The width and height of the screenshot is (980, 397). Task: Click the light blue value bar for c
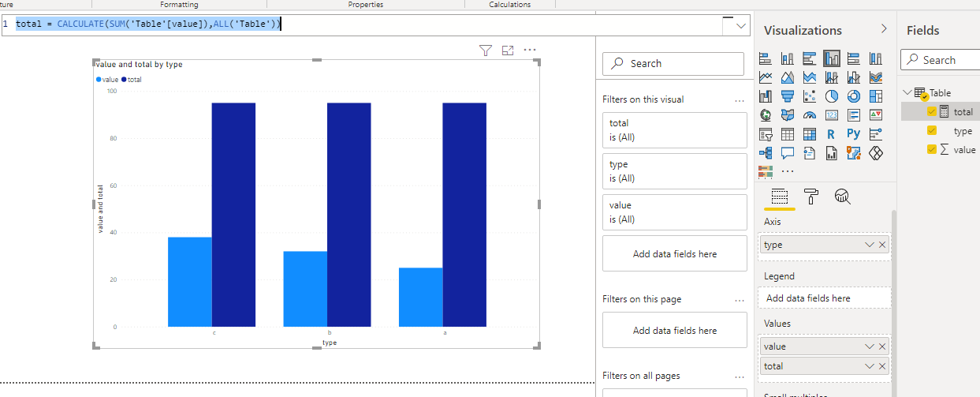pos(190,282)
